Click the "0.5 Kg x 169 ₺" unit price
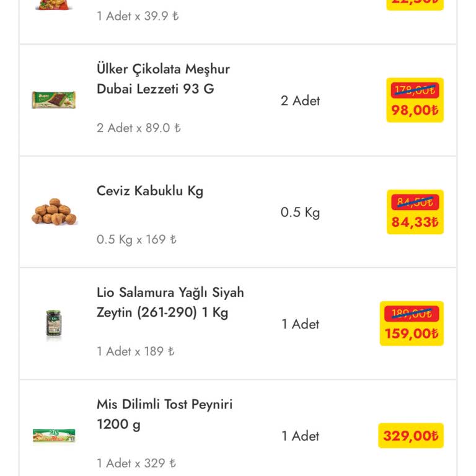 pyautogui.click(x=136, y=240)
